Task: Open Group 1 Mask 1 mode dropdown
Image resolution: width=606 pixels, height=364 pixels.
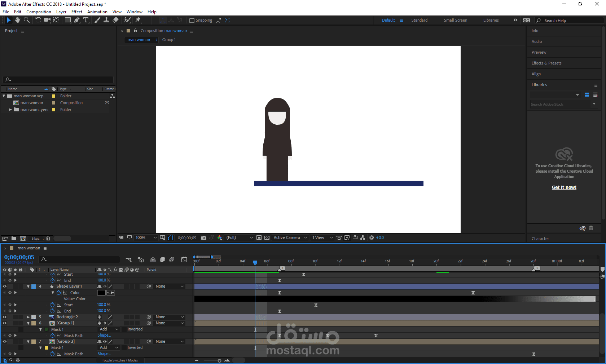Action: coord(109,329)
